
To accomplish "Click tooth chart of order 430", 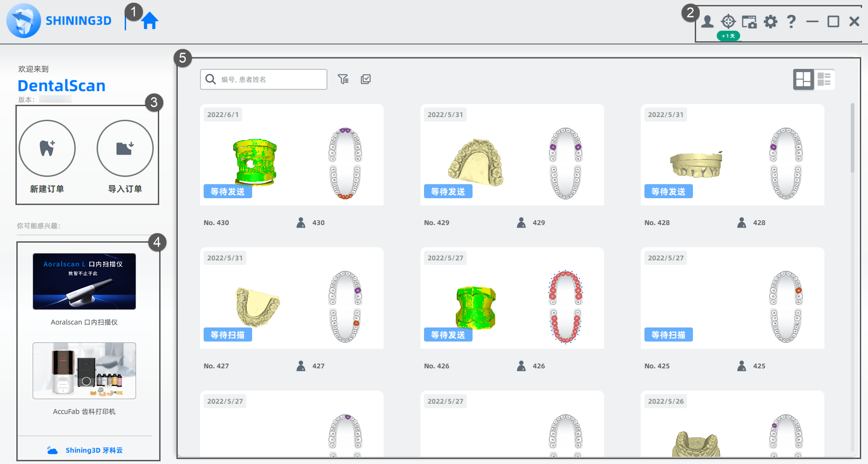I will (345, 163).
